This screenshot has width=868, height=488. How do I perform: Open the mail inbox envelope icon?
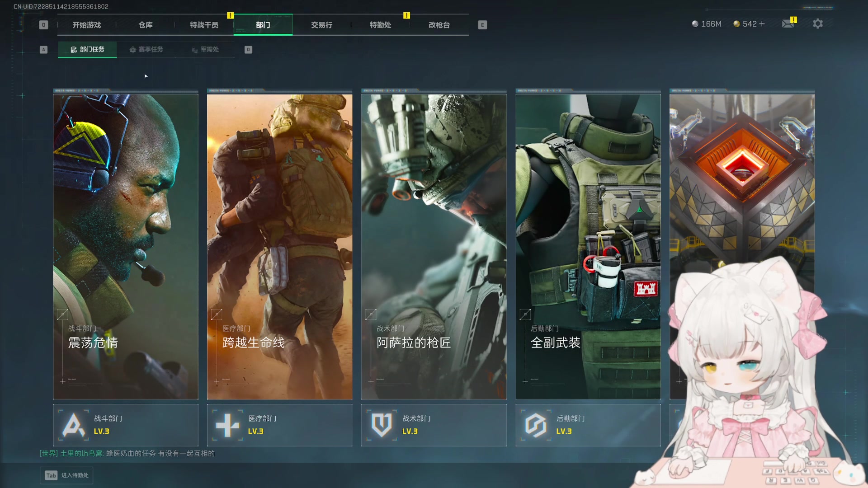tap(788, 23)
